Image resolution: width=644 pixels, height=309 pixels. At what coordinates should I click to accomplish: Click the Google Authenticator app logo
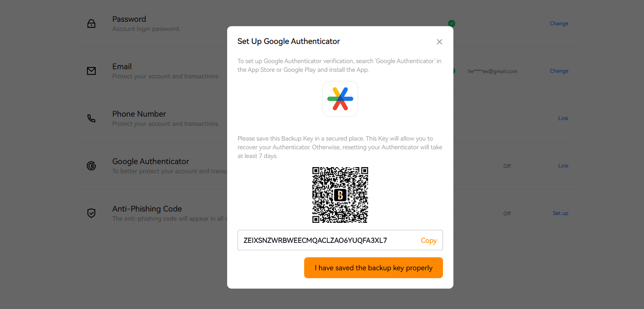340,99
